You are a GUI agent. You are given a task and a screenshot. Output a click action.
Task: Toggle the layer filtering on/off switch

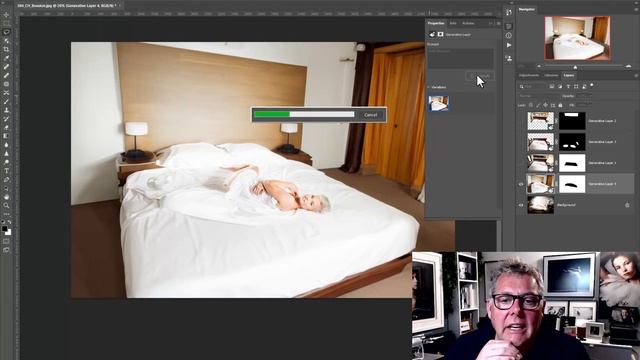(x=592, y=86)
